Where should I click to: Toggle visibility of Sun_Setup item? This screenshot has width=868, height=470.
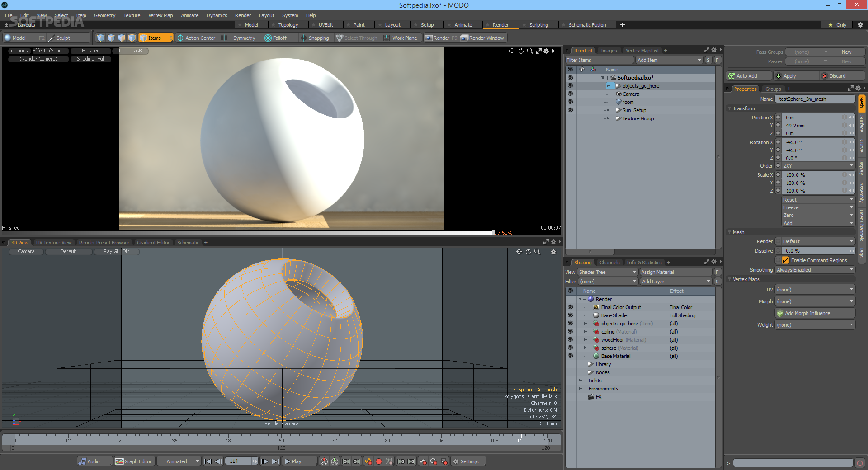[x=570, y=110]
